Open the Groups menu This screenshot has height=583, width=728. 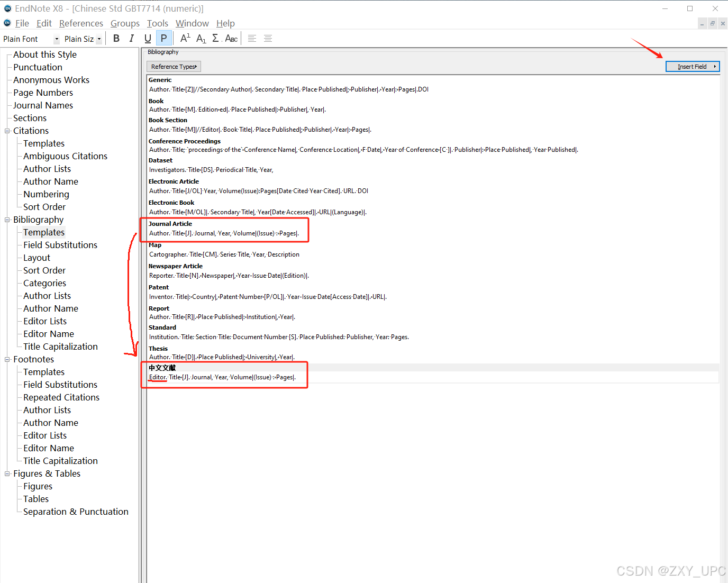[125, 23]
